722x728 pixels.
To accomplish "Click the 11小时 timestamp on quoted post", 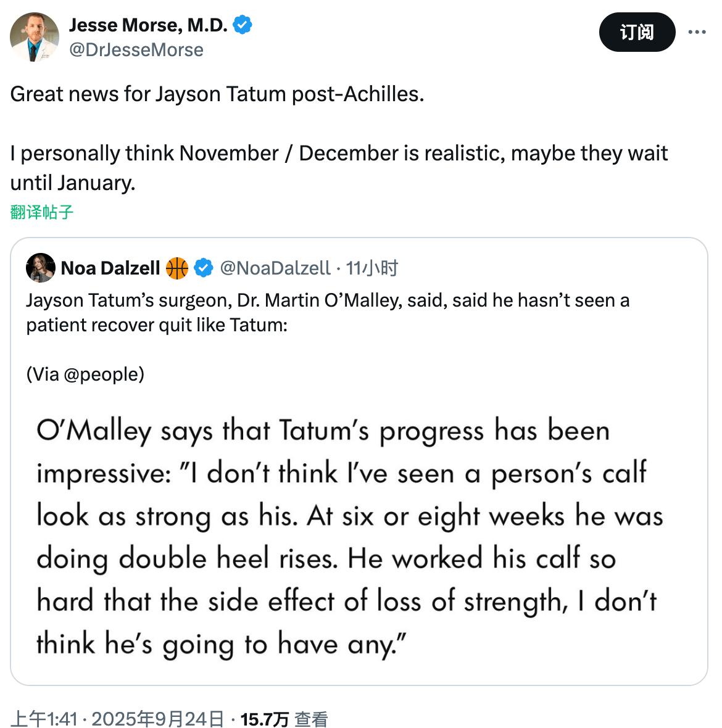I will point(372,268).
